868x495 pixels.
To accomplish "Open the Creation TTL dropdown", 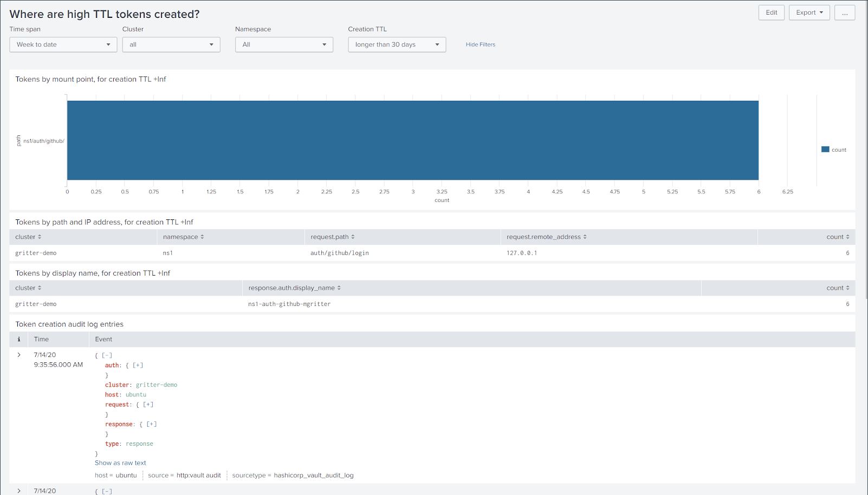I will [x=397, y=44].
